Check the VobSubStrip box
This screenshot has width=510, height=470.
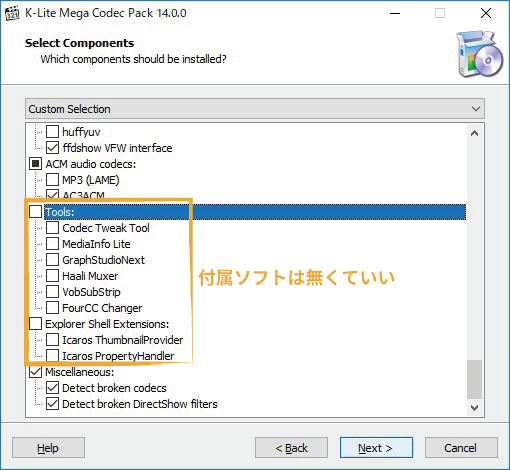[x=52, y=292]
